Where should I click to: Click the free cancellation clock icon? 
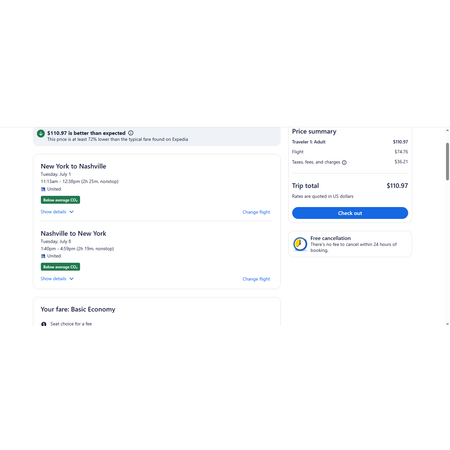(300, 244)
